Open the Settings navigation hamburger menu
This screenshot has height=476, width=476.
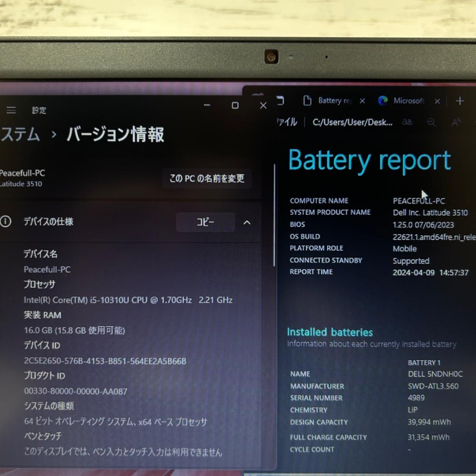(x=11, y=110)
